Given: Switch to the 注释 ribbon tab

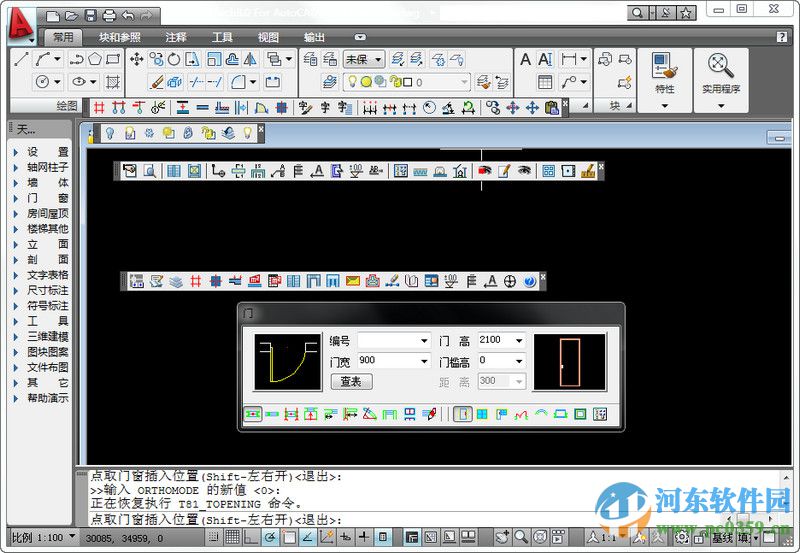Looking at the screenshot, I should click(x=176, y=37).
